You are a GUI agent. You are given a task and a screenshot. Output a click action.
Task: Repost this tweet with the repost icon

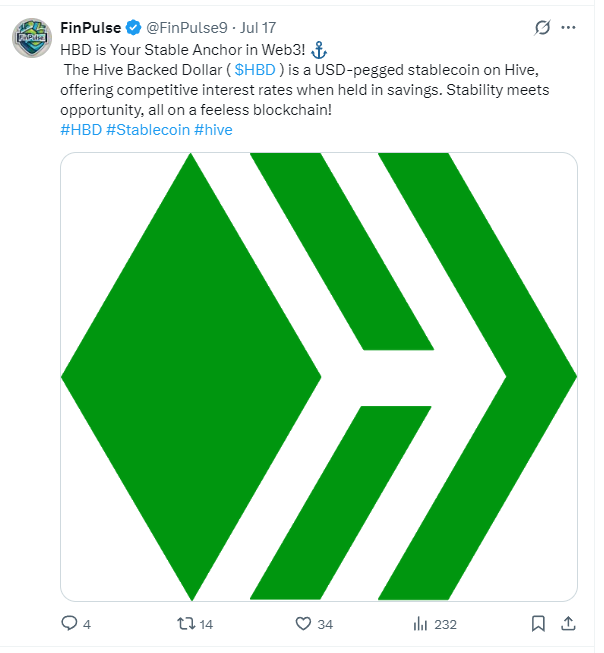(x=186, y=623)
